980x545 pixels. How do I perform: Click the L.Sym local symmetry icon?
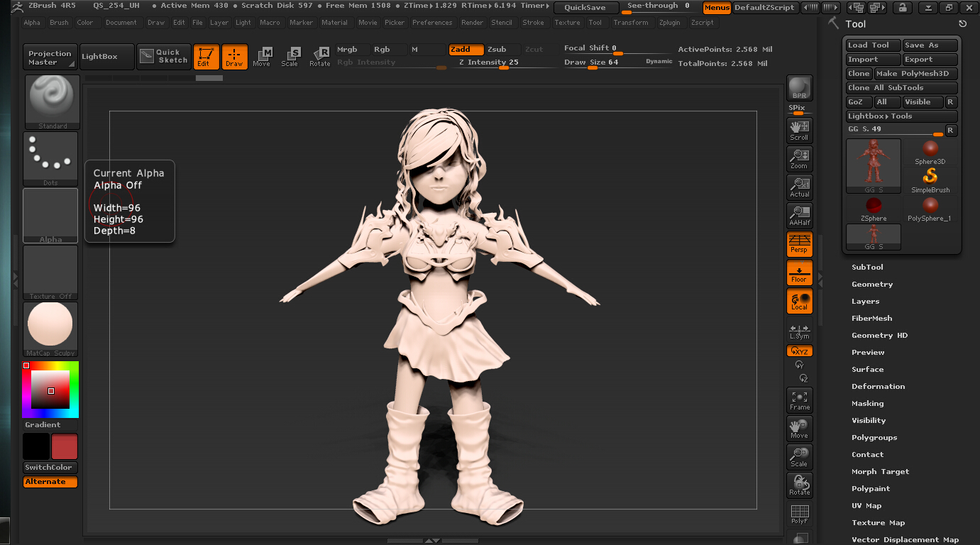[x=800, y=331]
